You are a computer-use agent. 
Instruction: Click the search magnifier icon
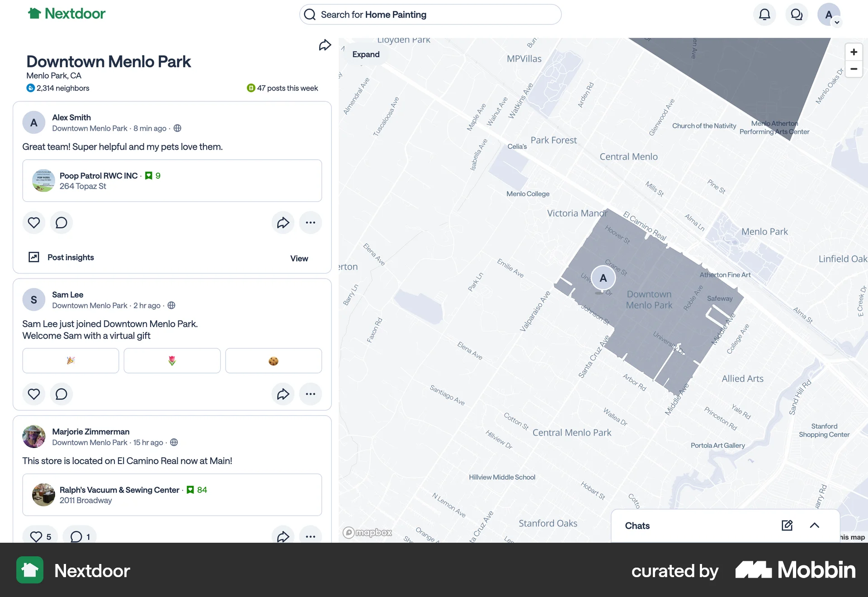pyautogui.click(x=309, y=14)
